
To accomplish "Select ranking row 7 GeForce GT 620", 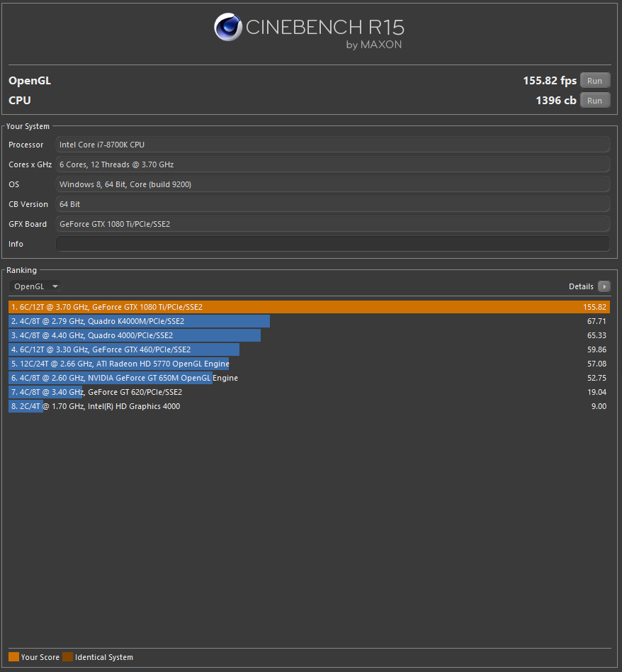I will click(309, 392).
